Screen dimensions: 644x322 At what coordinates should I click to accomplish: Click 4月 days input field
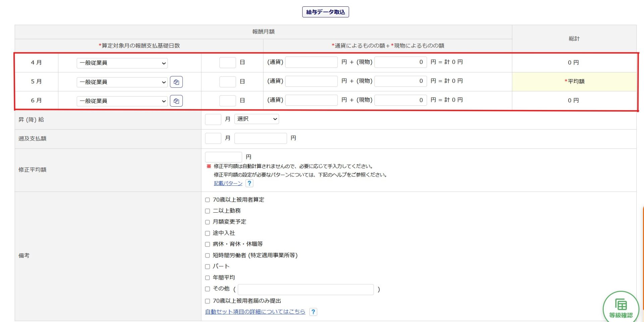(x=227, y=63)
